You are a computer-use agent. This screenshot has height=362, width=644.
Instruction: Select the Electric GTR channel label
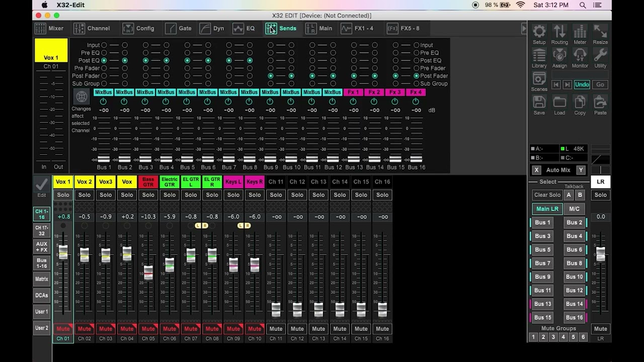pos(170,182)
